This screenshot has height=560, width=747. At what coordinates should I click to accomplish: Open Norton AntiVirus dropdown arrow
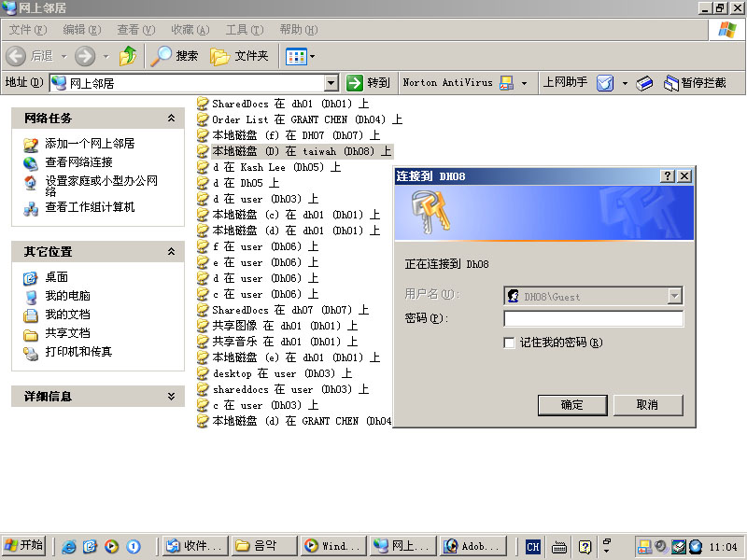[x=525, y=83]
